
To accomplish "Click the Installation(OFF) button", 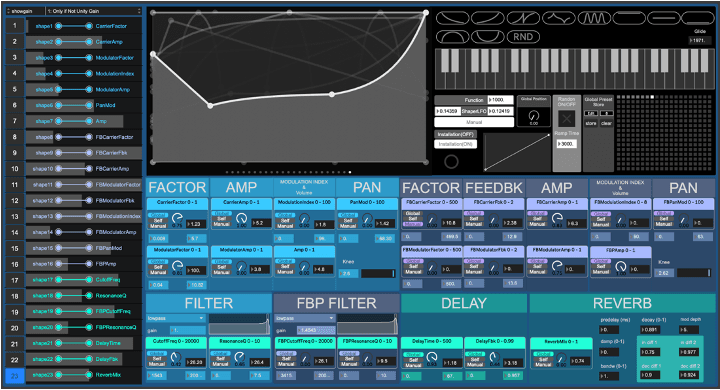I will (x=455, y=134).
